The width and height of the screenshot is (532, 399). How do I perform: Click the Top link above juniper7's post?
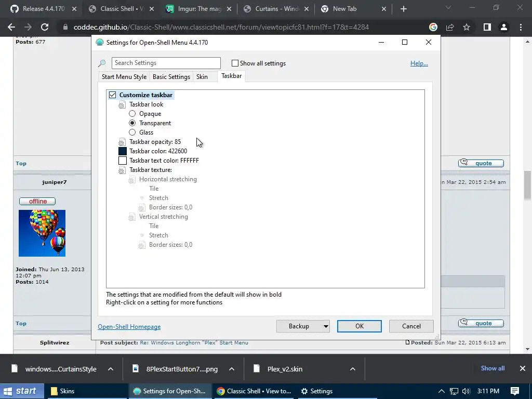pos(21,164)
